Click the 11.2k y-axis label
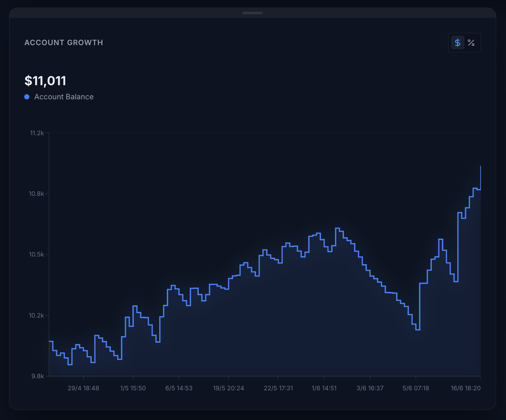Image resolution: width=506 pixels, height=420 pixels. [x=37, y=133]
